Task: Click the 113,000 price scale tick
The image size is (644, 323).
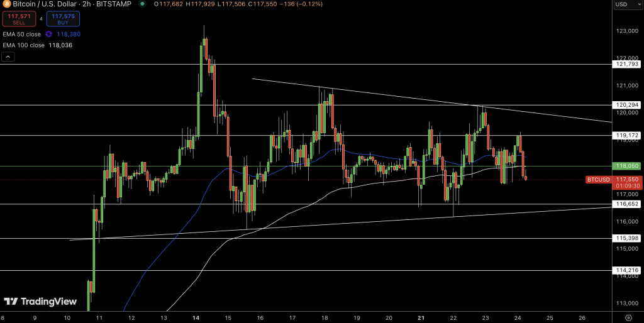Action: (627, 304)
